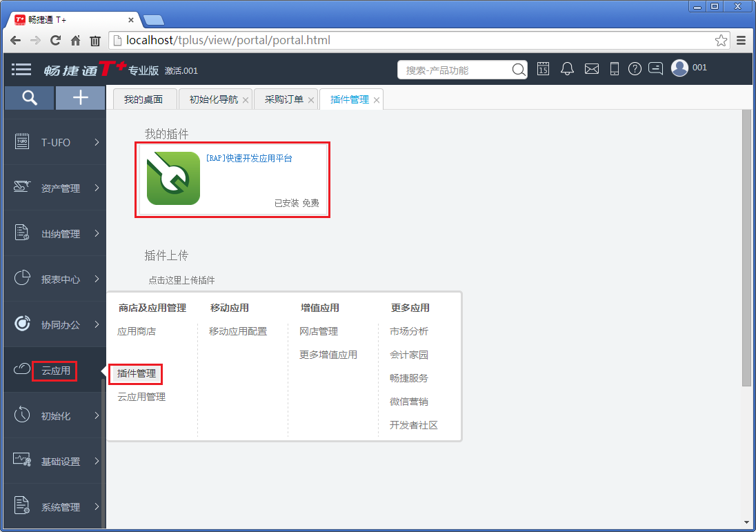Viewport: 756px width, 532px height.
Task: Expand the 基础设置 chevron
Action: click(97, 461)
